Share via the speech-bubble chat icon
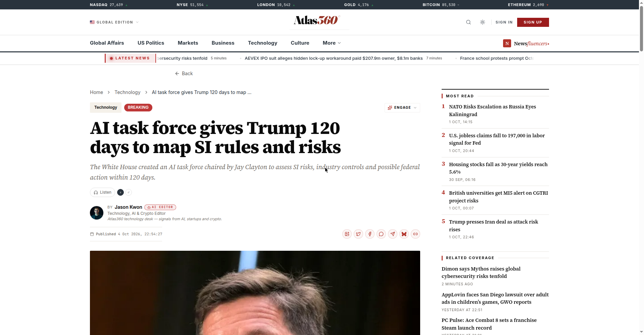644x335 pixels. pos(381,234)
